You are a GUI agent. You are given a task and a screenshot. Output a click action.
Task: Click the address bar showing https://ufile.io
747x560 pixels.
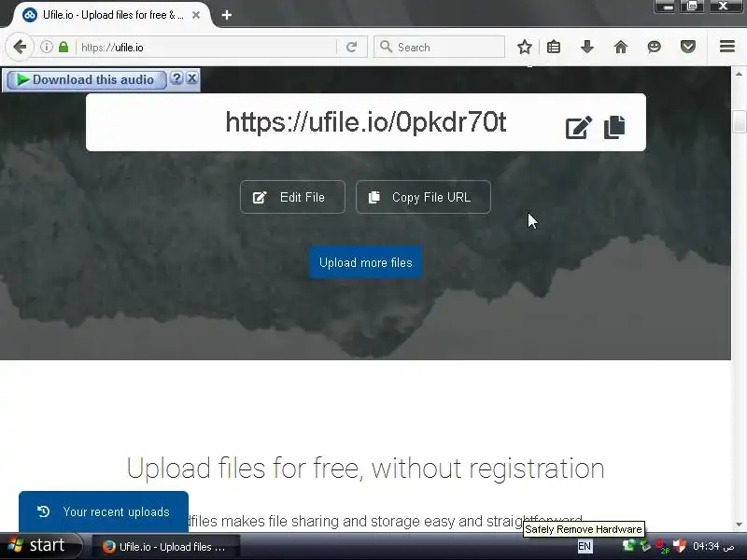207,48
